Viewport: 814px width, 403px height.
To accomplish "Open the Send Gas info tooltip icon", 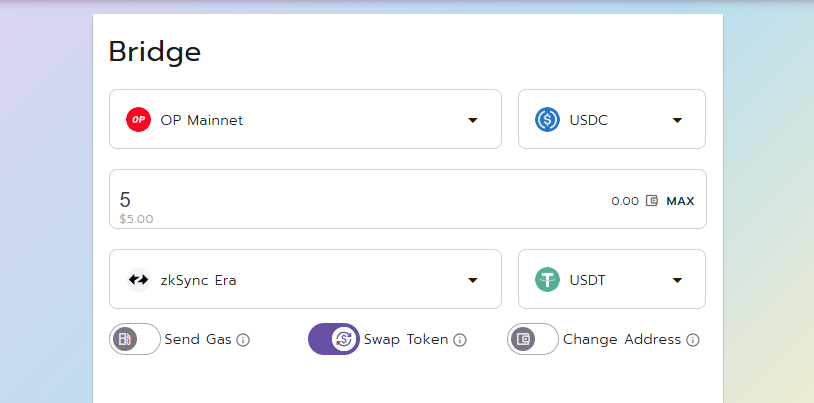I will tap(243, 340).
